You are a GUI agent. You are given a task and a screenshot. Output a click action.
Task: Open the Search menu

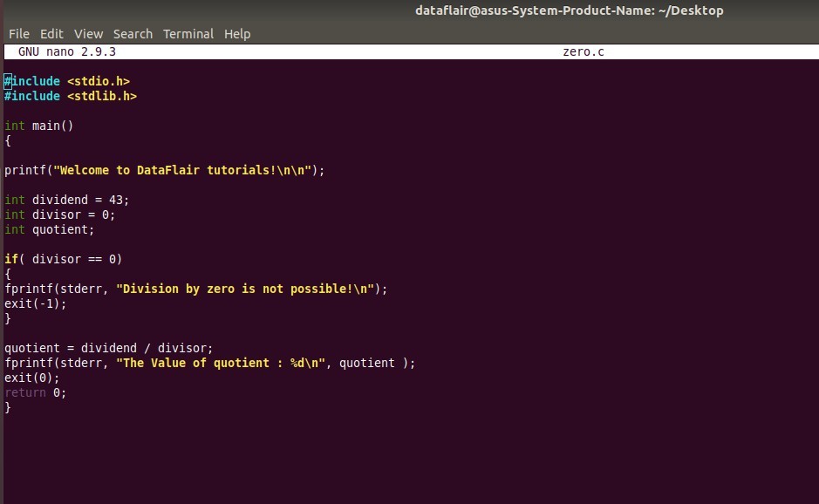[x=132, y=33]
